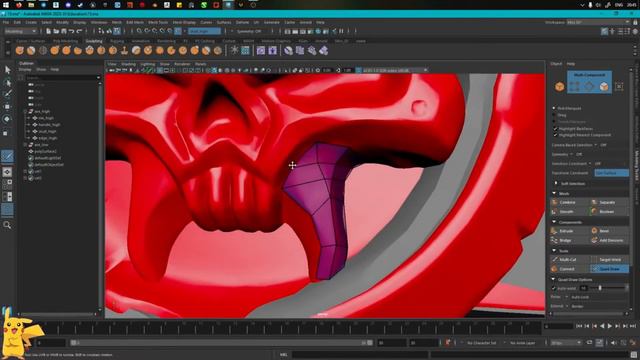Open the File menu

tap(6, 22)
